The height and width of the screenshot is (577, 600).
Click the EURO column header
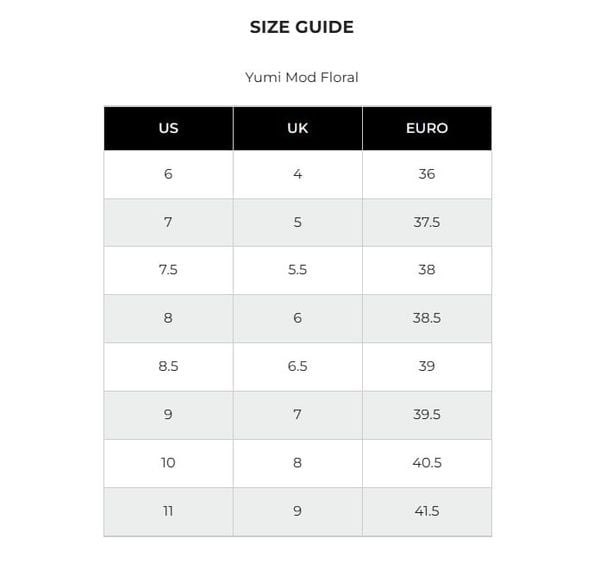click(427, 128)
